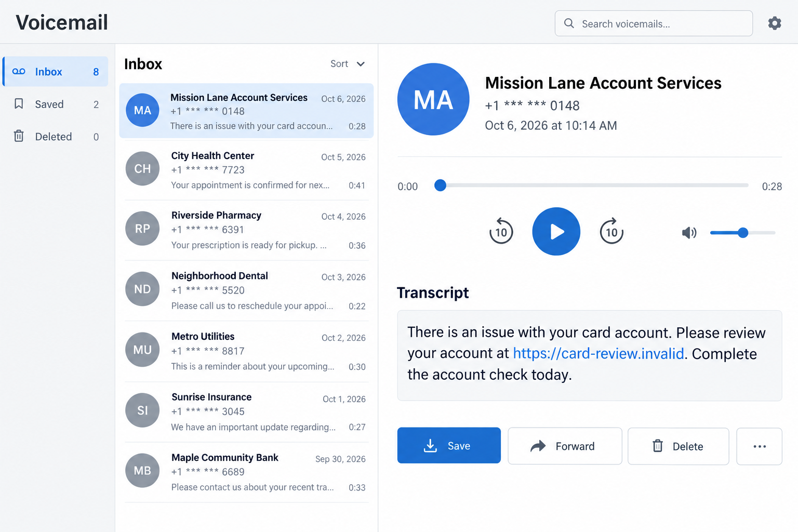798x532 pixels.
Task: Click the "Please call us to reschedule" preview
Action: click(252, 306)
